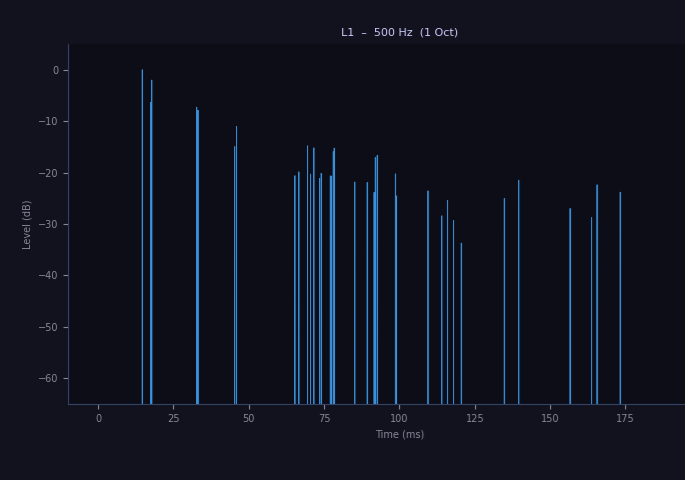The height and width of the screenshot is (480, 685).
Task: Select the −60 tick label on the level axis
Action: (x=48, y=378)
